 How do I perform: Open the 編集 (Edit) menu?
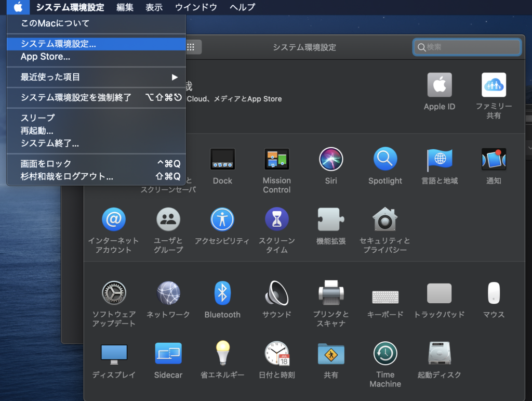click(x=125, y=7)
